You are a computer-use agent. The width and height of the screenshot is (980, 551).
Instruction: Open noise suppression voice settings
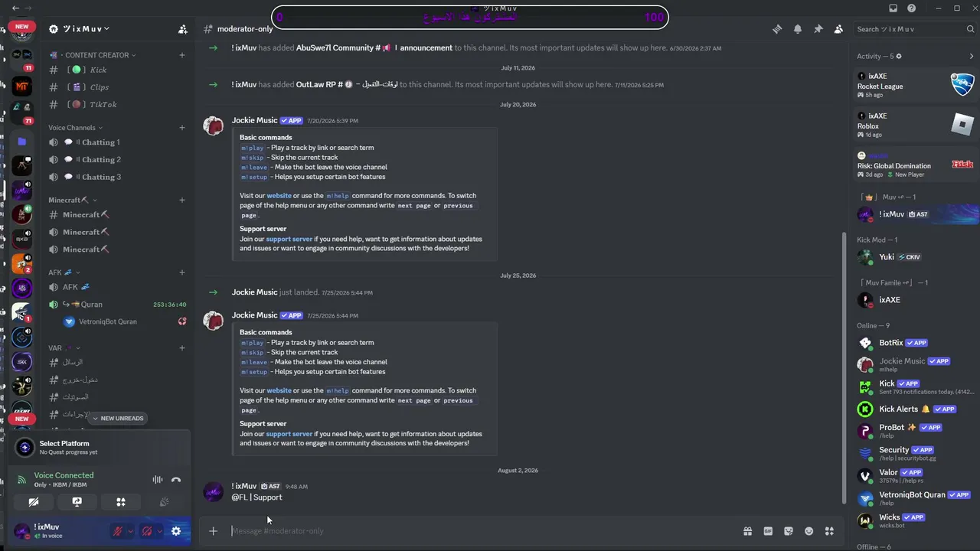[158, 480]
